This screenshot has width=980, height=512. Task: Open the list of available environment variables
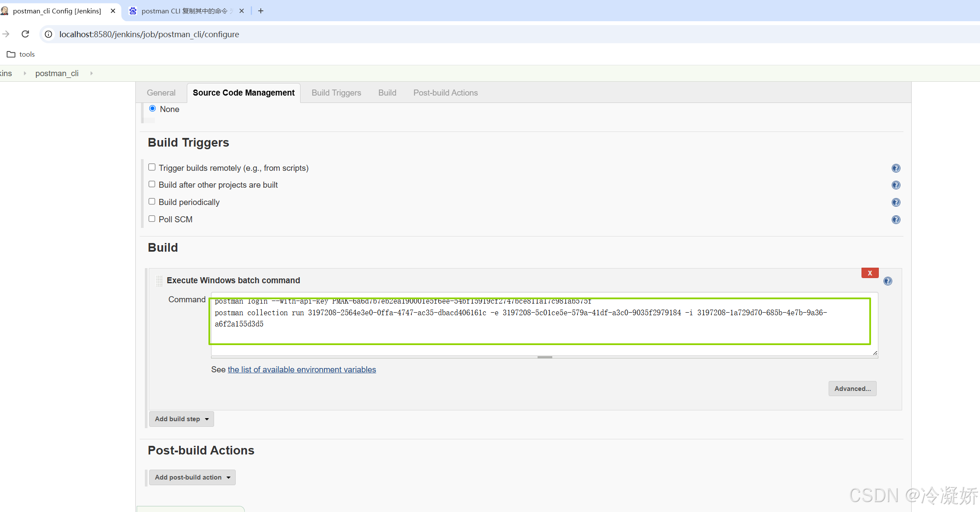[x=302, y=370]
